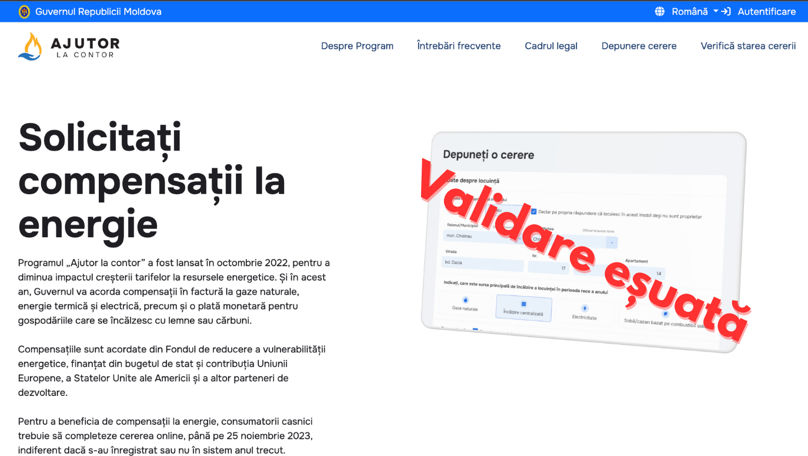Tick the Declar pe propria răspundere checkbox
Image resolution: width=808 pixels, height=456 pixels.
click(532, 211)
